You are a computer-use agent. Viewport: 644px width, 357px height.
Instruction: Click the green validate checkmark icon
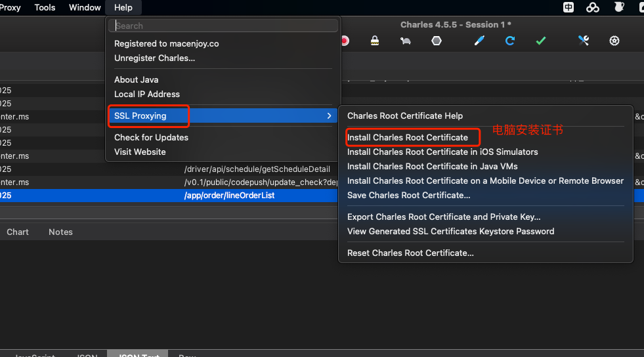click(x=541, y=41)
